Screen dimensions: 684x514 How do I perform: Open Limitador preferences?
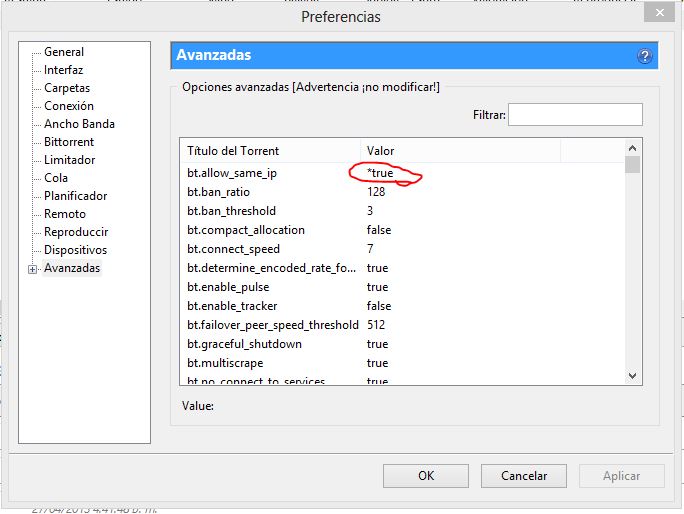coord(69,160)
